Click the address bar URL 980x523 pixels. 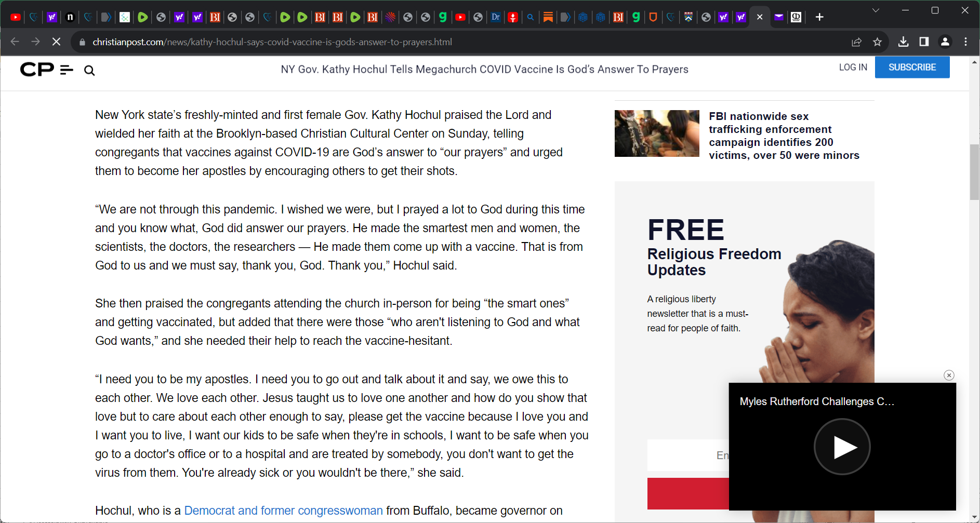click(x=272, y=42)
